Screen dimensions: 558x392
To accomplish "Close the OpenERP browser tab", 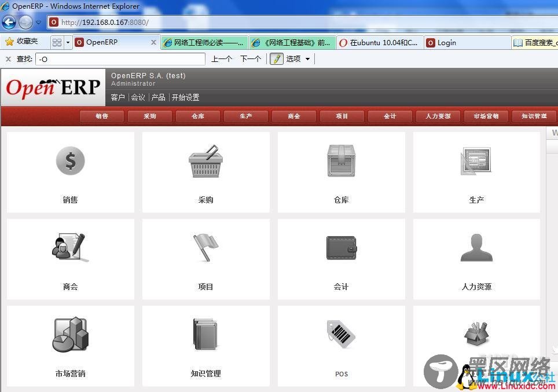I will [x=153, y=42].
